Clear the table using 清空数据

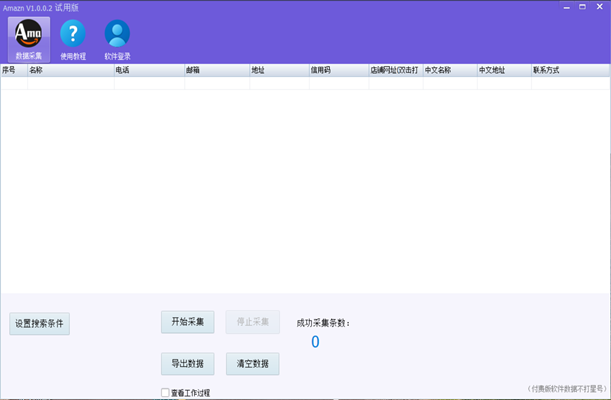coord(252,363)
